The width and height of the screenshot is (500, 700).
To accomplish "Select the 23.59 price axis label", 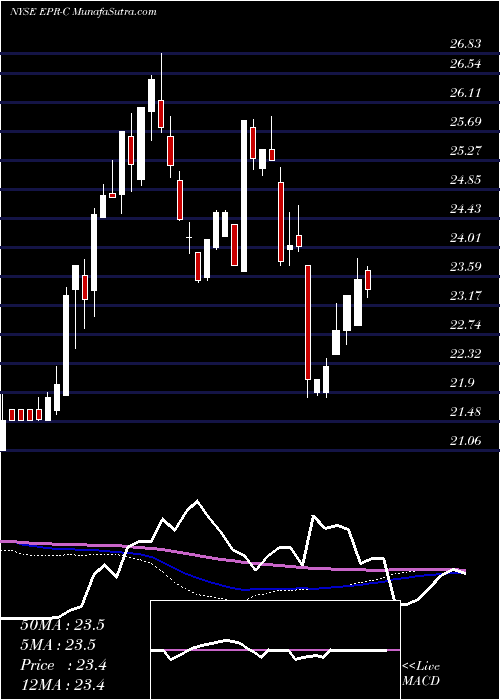I will (466, 267).
